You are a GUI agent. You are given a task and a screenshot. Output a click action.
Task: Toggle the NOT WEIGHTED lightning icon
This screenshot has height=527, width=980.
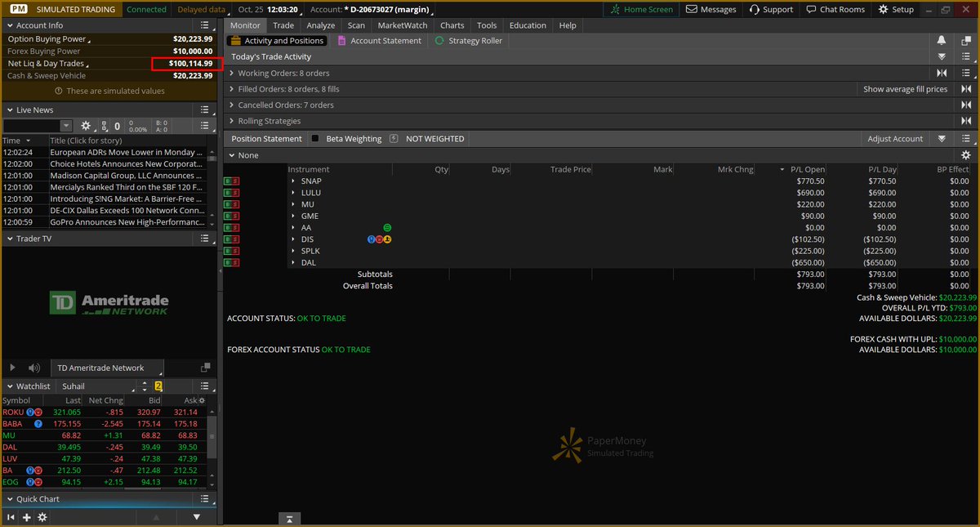[x=394, y=139]
